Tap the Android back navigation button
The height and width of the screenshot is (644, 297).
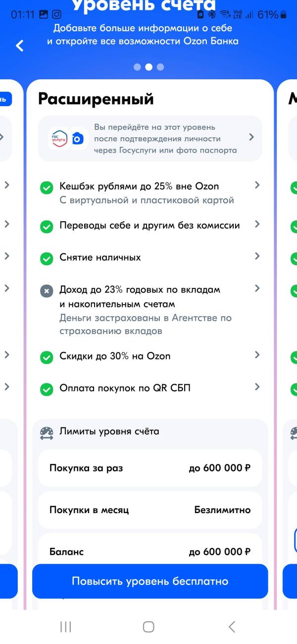(x=232, y=627)
